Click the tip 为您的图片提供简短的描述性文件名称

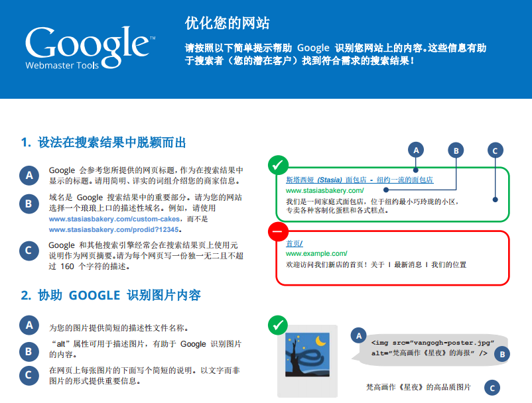pyautogui.click(x=119, y=327)
